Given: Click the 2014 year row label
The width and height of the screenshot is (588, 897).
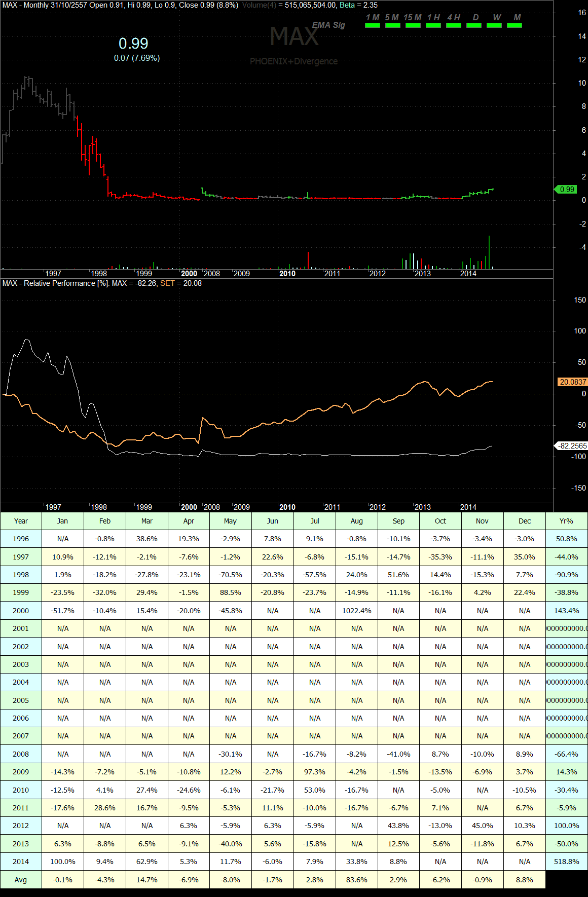Looking at the screenshot, I should click(x=21, y=862).
